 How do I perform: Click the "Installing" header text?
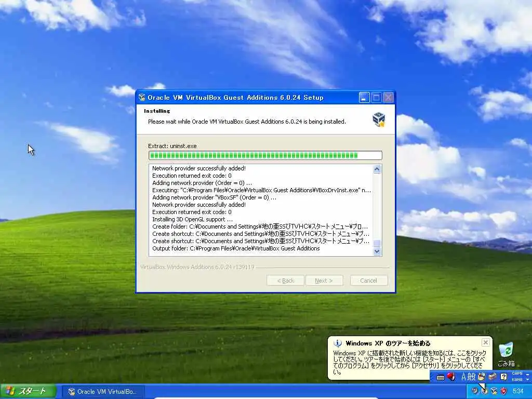tap(157, 111)
